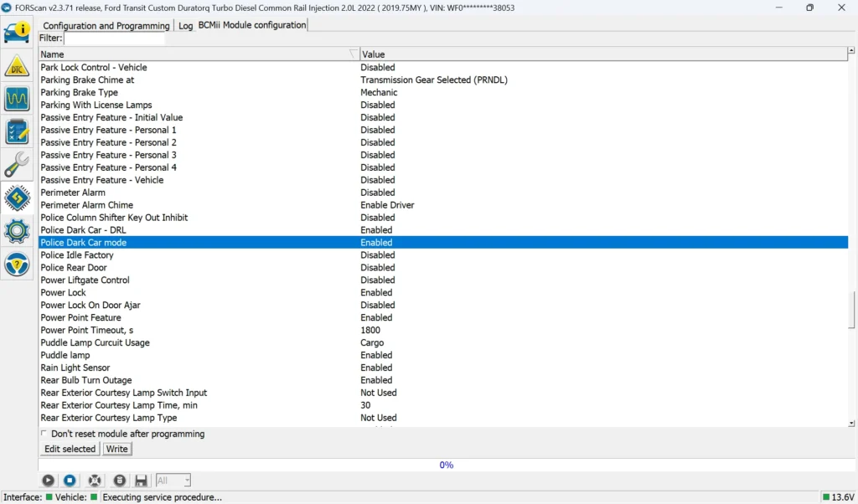Select the Parking Brake Chime at row
This screenshot has width=858, height=504.
(x=443, y=80)
